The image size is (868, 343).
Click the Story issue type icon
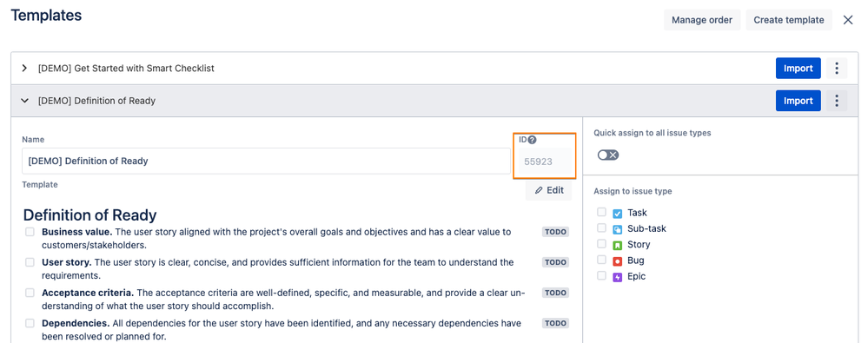[618, 245]
